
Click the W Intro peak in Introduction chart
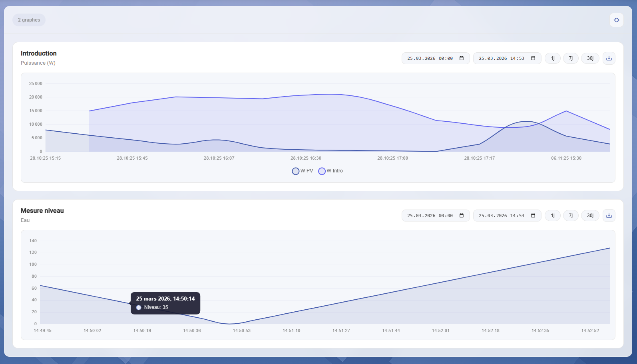(330, 94)
